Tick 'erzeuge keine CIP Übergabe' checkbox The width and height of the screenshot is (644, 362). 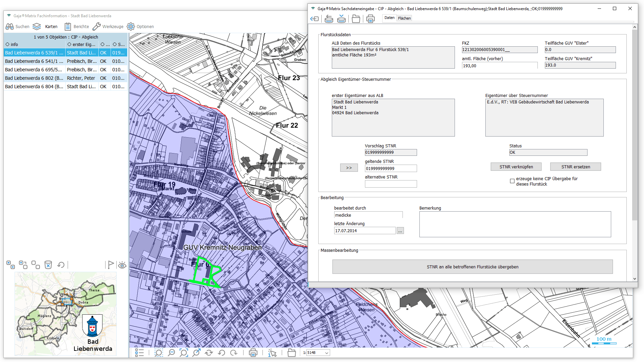[512, 181]
